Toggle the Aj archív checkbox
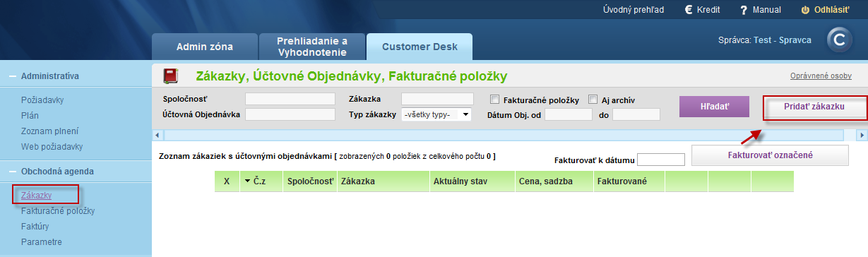This screenshot has width=868, height=257. pyautogui.click(x=593, y=100)
